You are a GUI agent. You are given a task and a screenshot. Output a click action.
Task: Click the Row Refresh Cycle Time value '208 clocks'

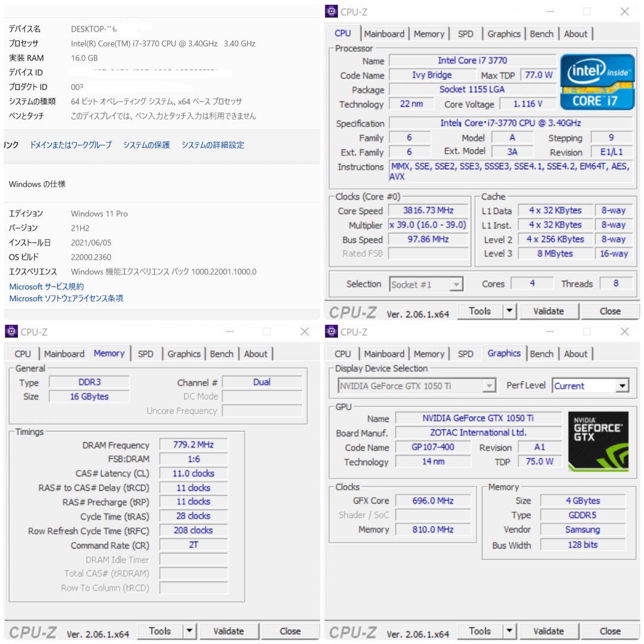click(x=193, y=530)
